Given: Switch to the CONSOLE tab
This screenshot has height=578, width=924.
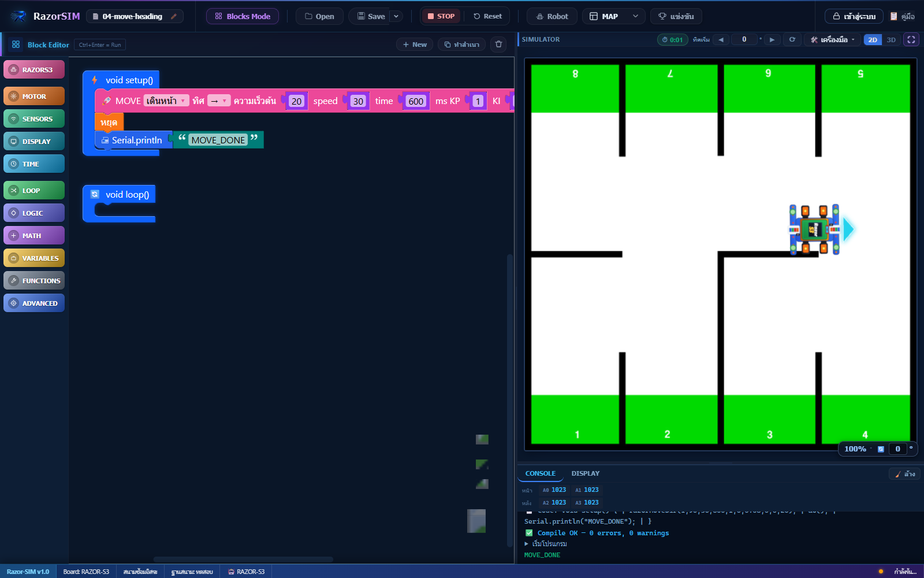Looking at the screenshot, I should tap(541, 473).
